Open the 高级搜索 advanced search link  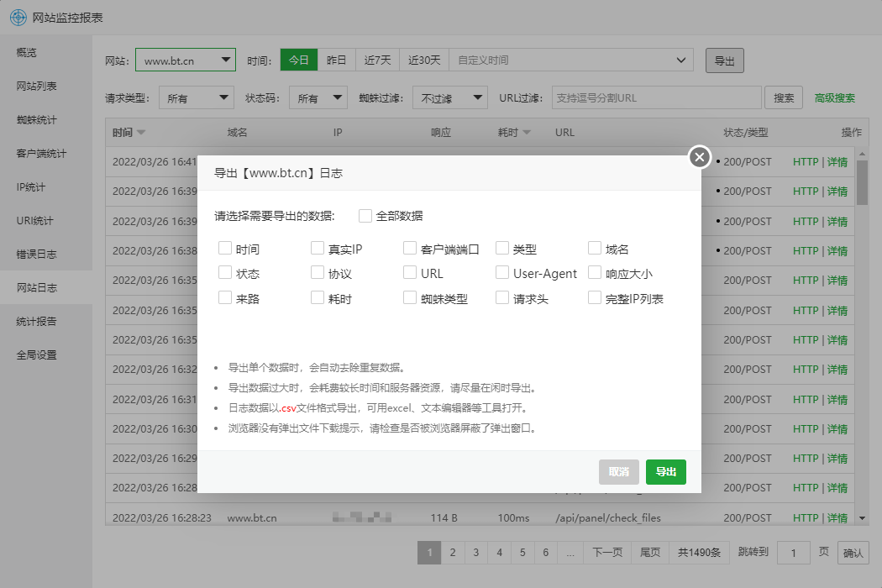click(835, 98)
